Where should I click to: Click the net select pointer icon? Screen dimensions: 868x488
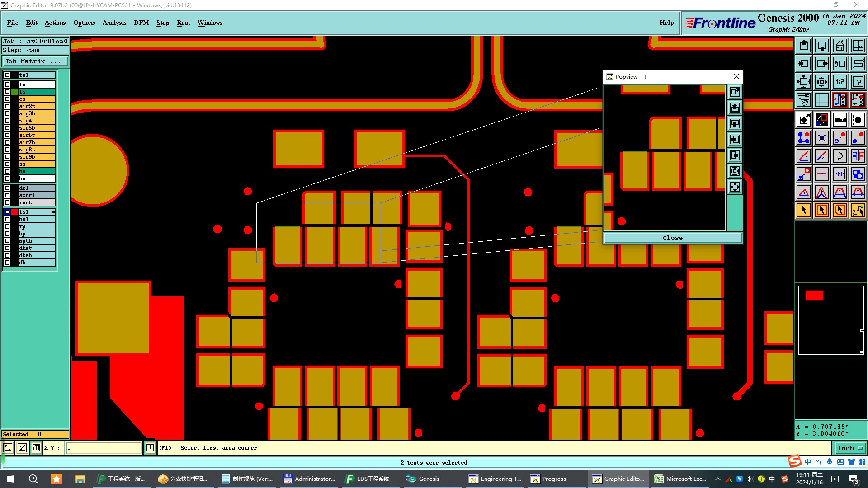click(858, 210)
